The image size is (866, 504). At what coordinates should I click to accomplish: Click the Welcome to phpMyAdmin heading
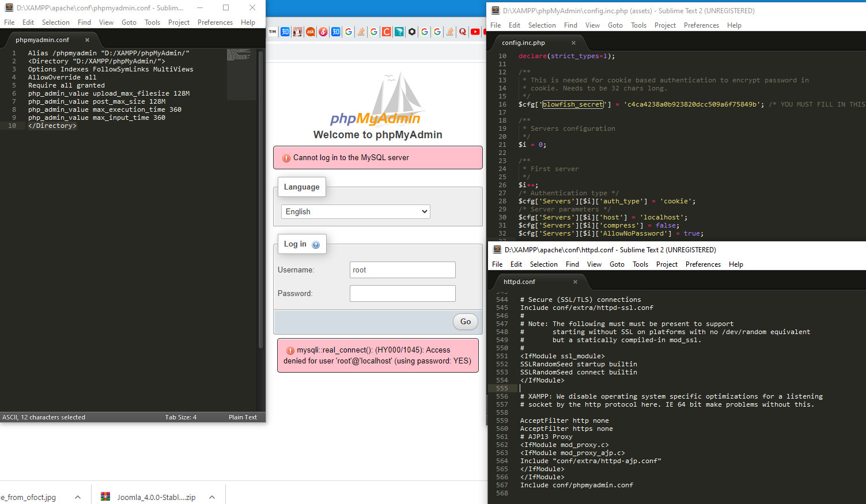click(377, 135)
